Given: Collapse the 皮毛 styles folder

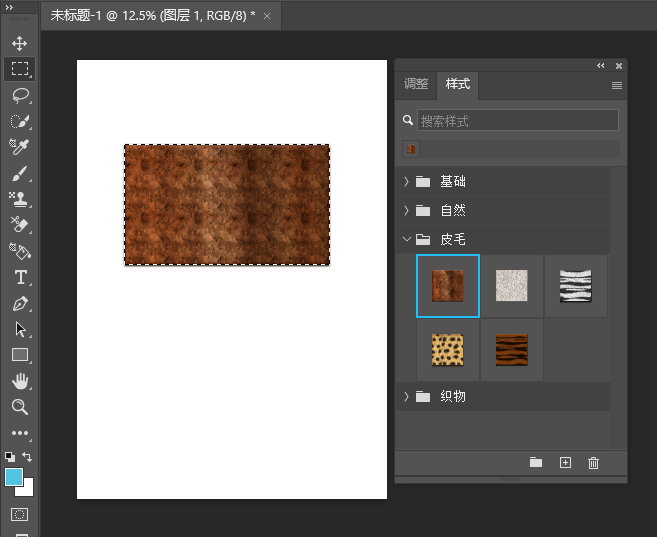Looking at the screenshot, I should coord(406,240).
